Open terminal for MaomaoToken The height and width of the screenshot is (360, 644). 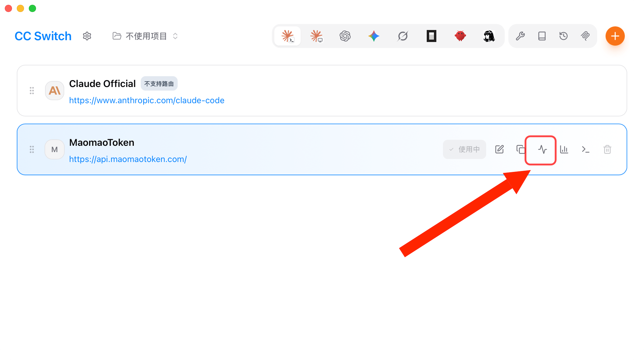[x=586, y=149]
